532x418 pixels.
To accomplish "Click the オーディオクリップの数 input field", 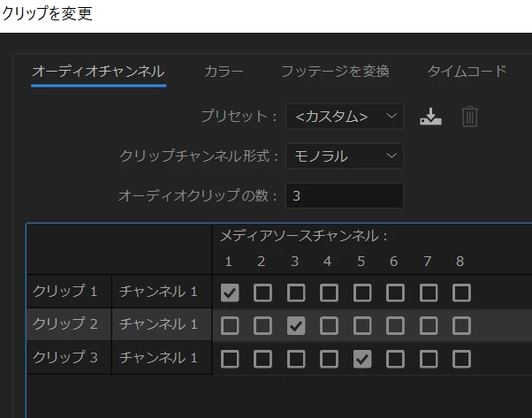I will pyautogui.click(x=345, y=196).
